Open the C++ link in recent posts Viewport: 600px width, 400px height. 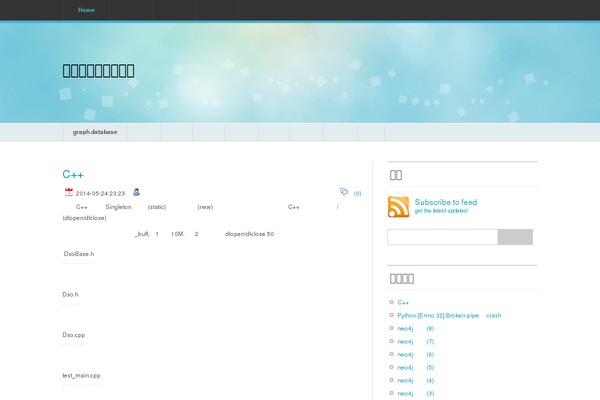point(403,302)
